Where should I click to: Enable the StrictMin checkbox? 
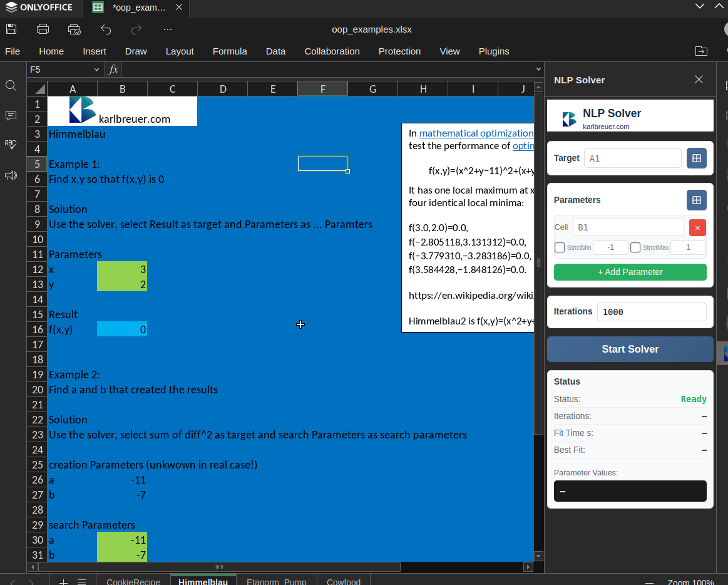(x=560, y=247)
